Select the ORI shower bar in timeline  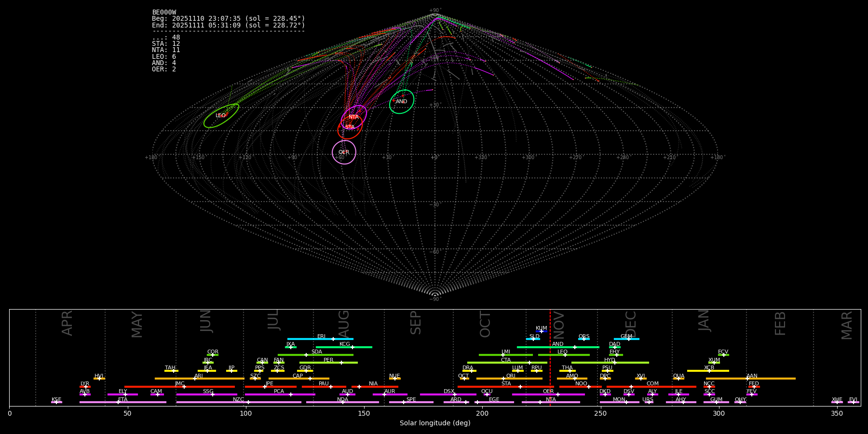pyautogui.click(x=509, y=379)
